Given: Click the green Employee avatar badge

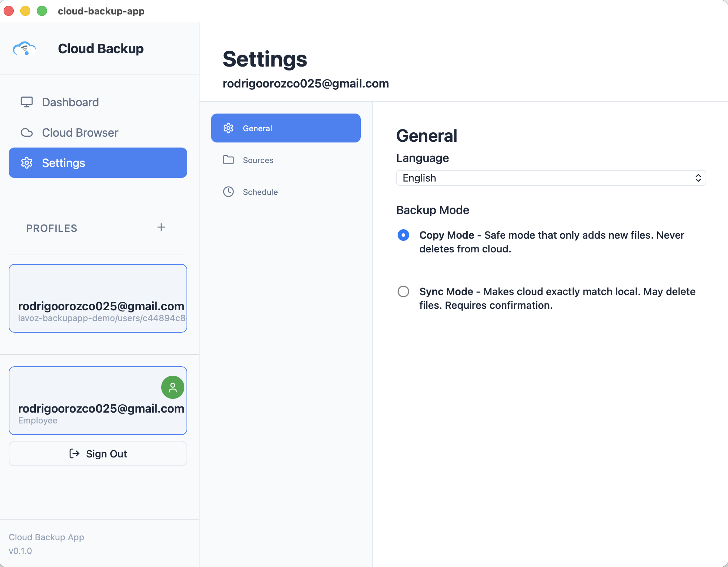Looking at the screenshot, I should 172,387.
